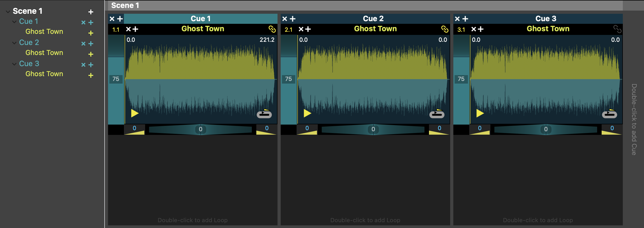Click the Scene 1 header bar title
644x228 pixels.
(125, 5)
